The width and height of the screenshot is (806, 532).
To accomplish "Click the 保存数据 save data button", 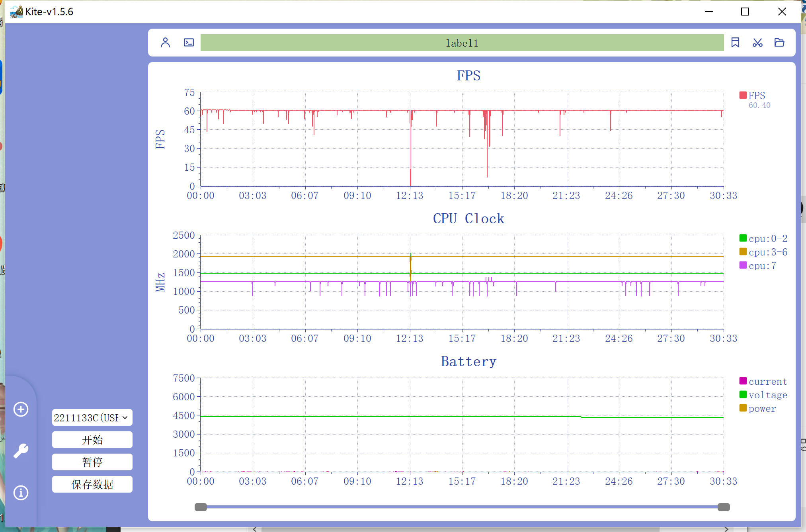I will [92, 484].
